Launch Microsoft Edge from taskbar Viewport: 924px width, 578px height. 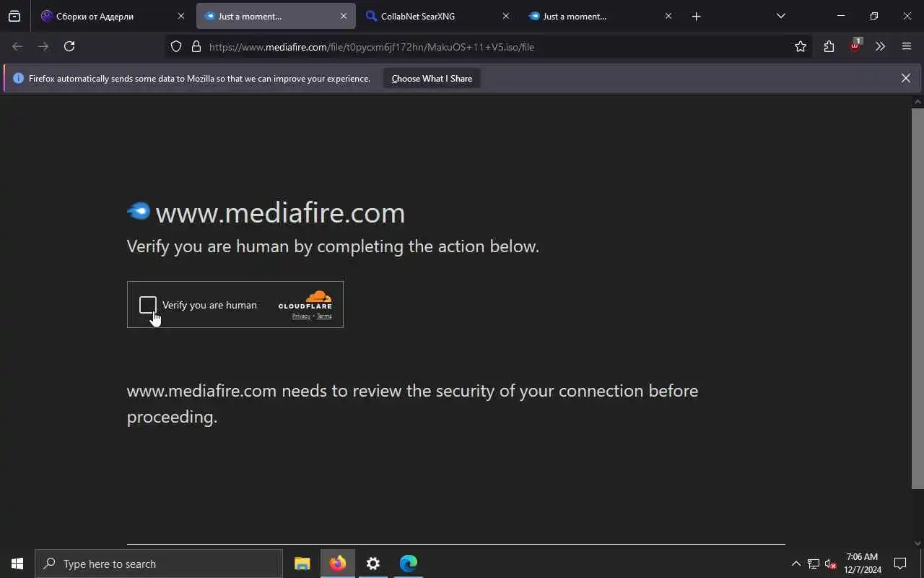409,564
